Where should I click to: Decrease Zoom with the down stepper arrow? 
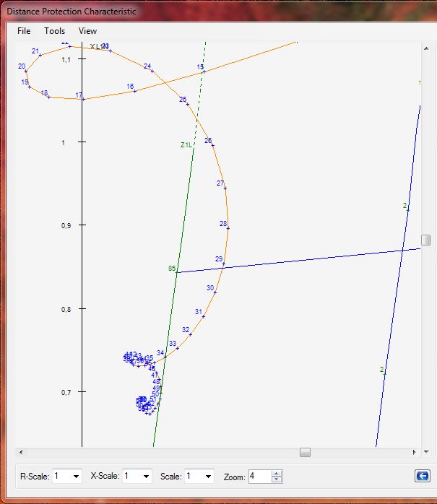click(277, 479)
